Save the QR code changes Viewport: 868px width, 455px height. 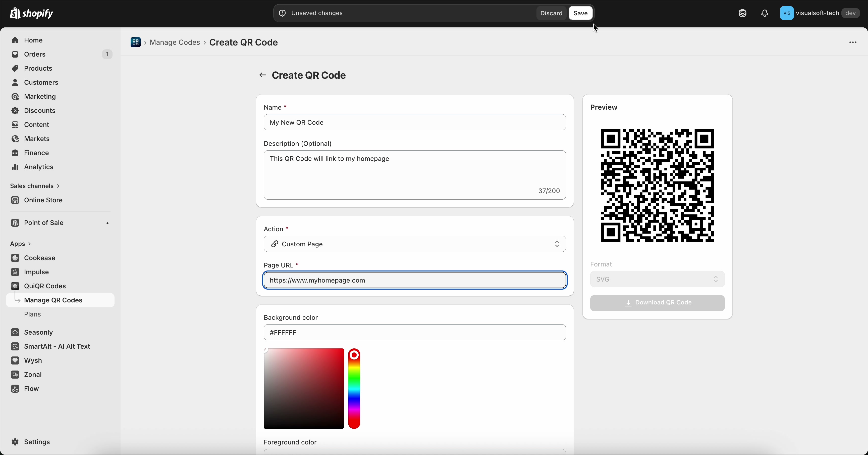(581, 13)
